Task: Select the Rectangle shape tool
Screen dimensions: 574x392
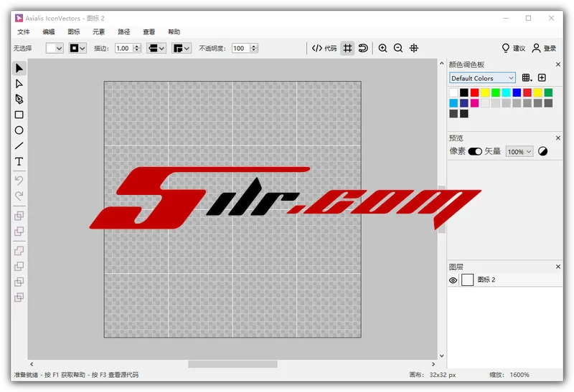Action: coord(19,115)
